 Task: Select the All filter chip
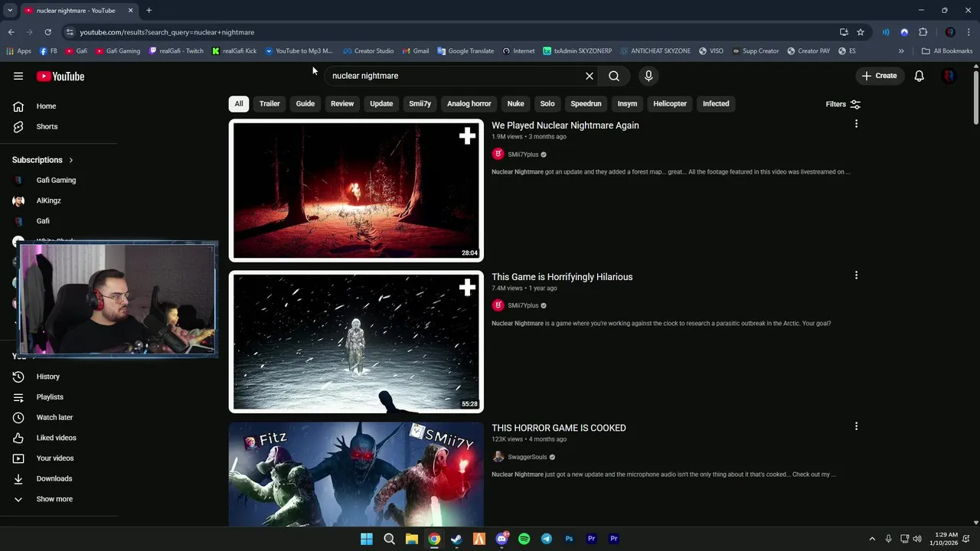point(239,104)
